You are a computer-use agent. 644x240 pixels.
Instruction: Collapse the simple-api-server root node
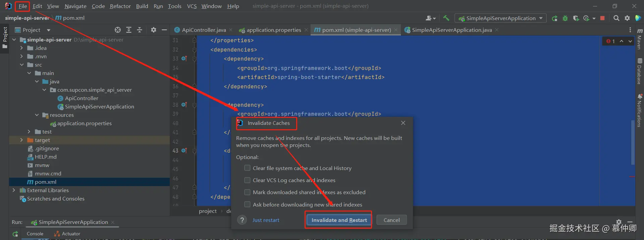[14, 39]
